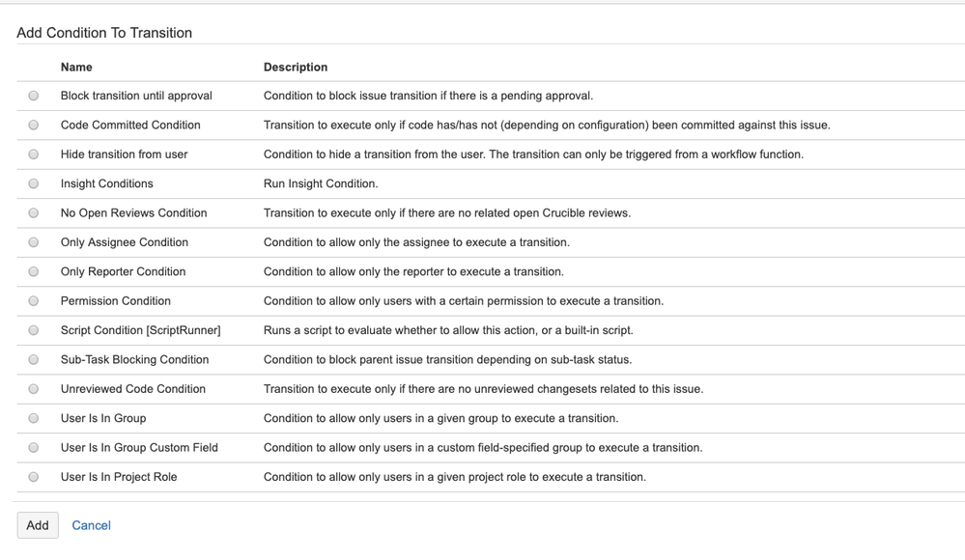The height and width of the screenshot is (560, 965).
Task: Select the Permission Condition radio button
Action: tap(33, 300)
